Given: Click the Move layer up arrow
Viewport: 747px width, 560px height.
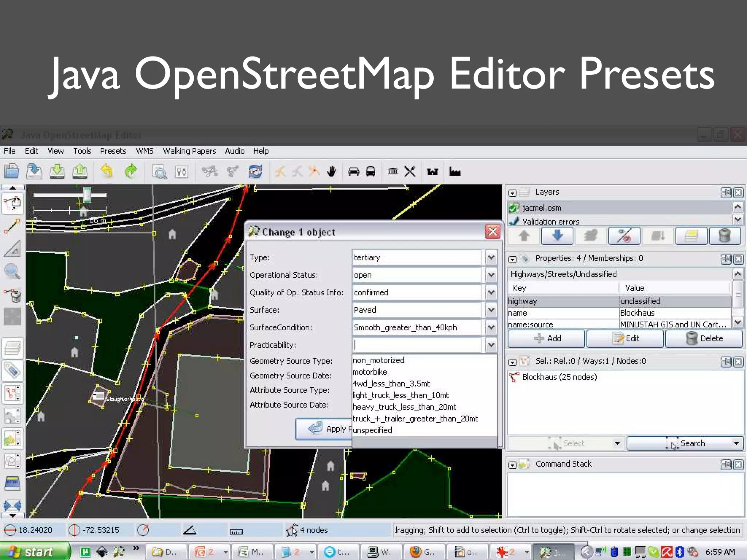Looking at the screenshot, I should tap(524, 236).
